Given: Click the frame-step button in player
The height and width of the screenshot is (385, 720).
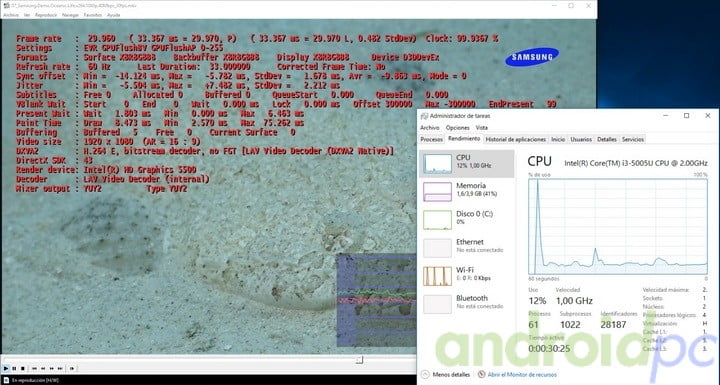Looking at the screenshot, I should [72, 368].
